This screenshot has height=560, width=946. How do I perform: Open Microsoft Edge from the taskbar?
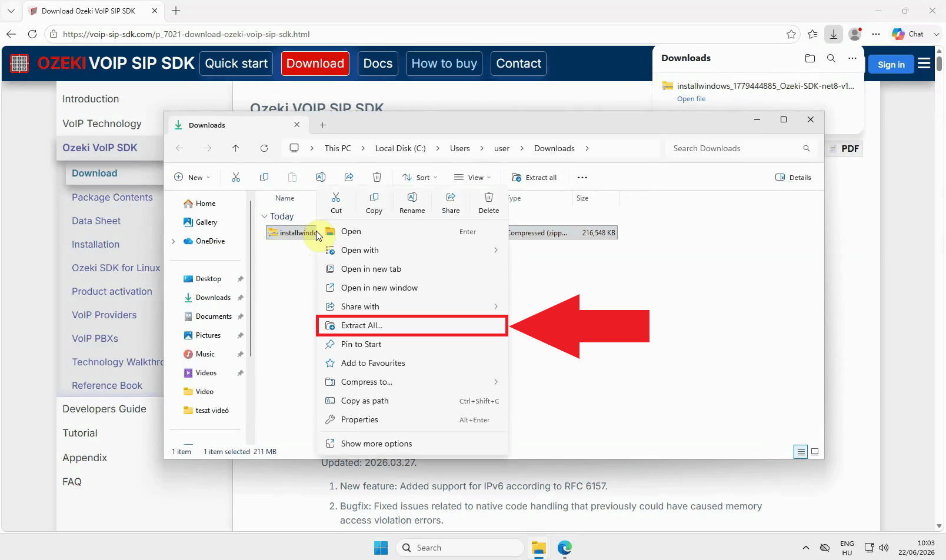565,548
